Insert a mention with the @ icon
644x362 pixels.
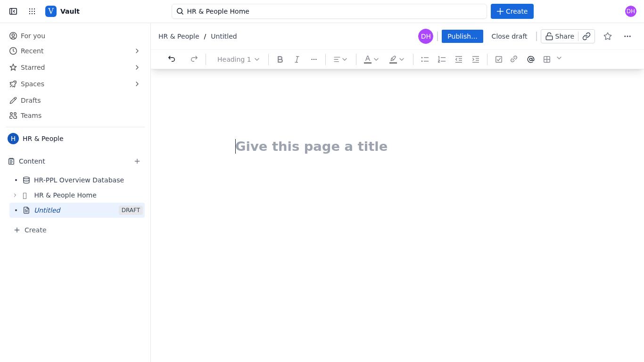(x=531, y=59)
